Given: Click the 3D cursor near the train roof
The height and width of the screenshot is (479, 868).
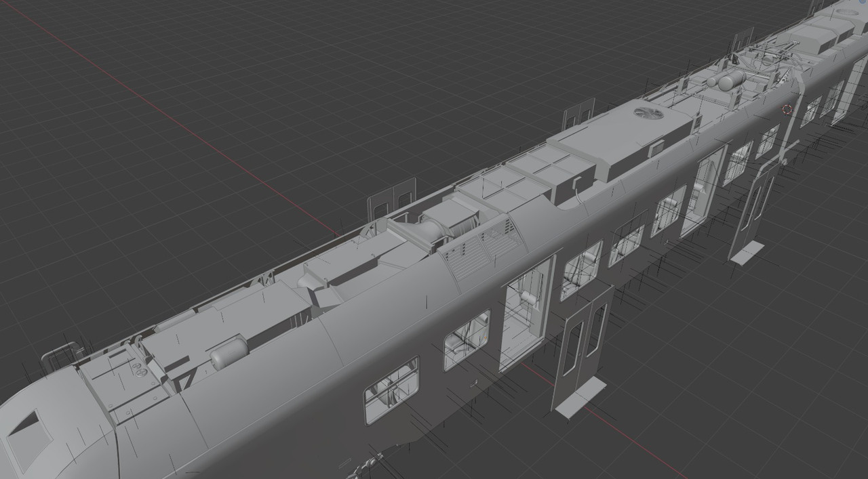Looking at the screenshot, I should [x=787, y=109].
